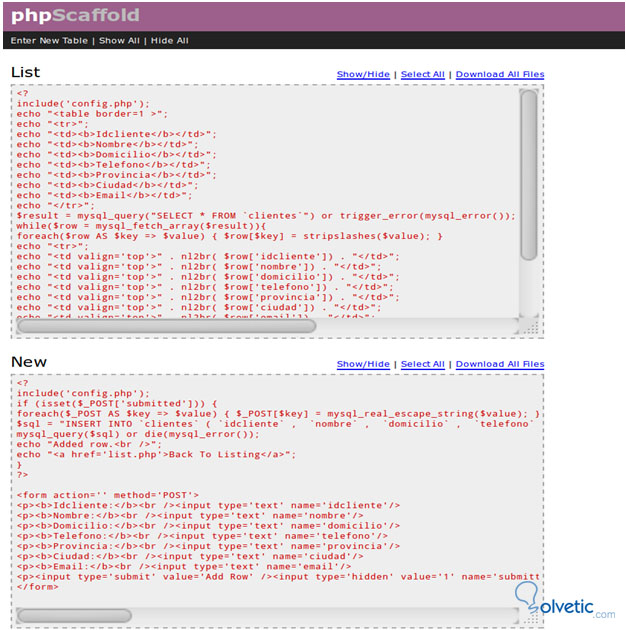
Task: Click the Idcliente header echo line in List
Action: tap(116, 134)
